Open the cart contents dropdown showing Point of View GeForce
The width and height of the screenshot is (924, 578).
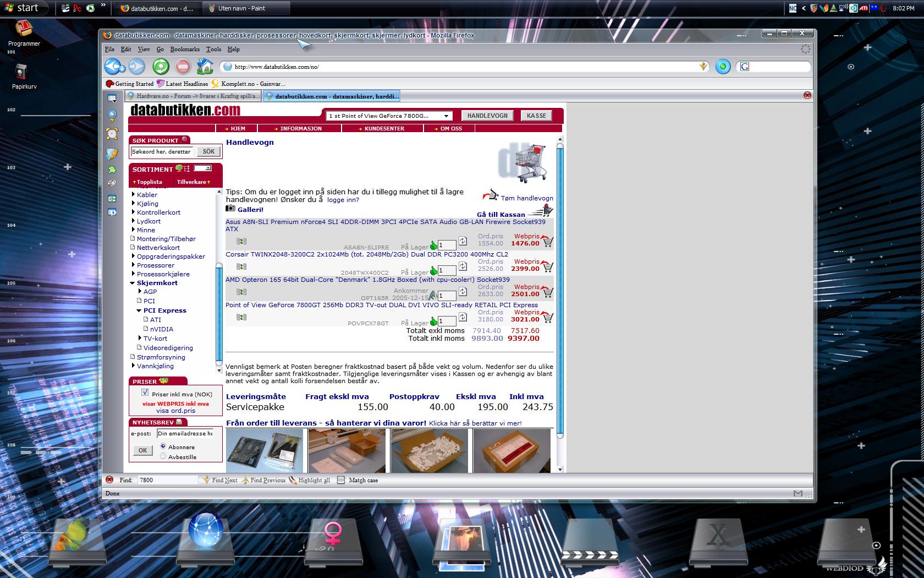389,116
